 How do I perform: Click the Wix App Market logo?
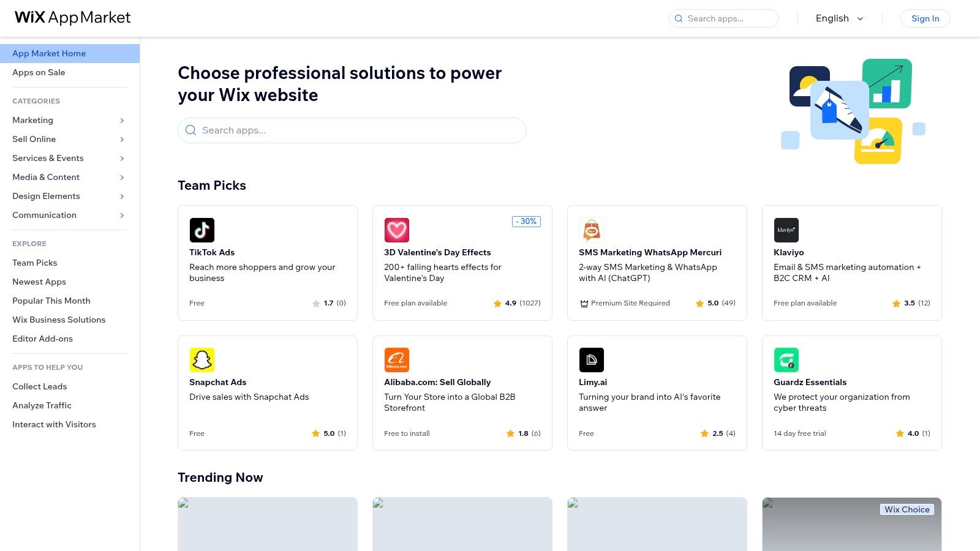[73, 18]
